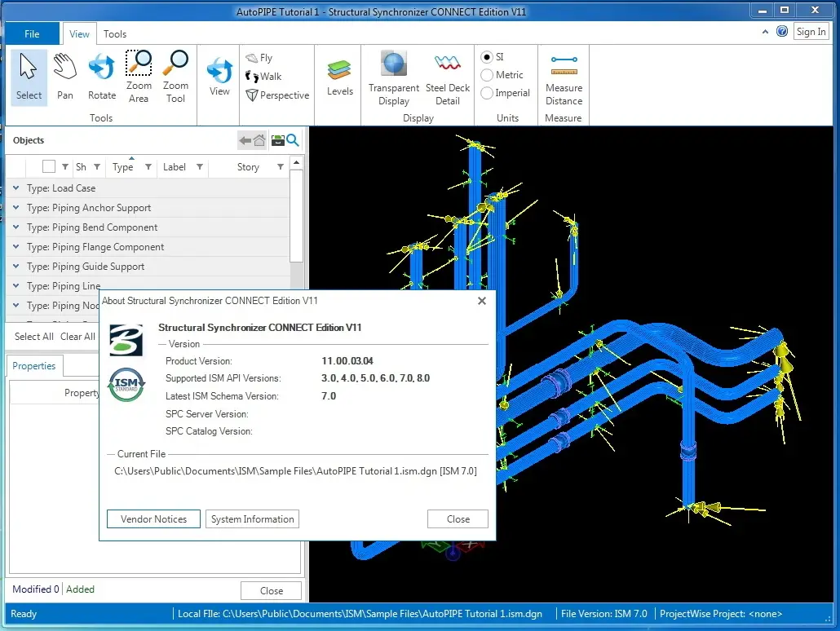Click the 'Modified 0' status text

click(35, 589)
